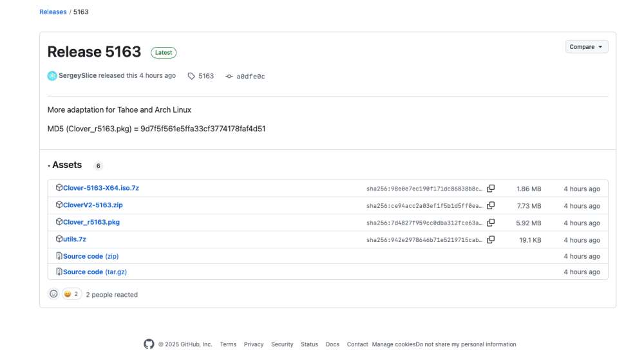The image size is (644, 363).
Task: Click the sha256:98e0e7ec190f171dc86838b8c… hash text
Action: click(x=424, y=189)
